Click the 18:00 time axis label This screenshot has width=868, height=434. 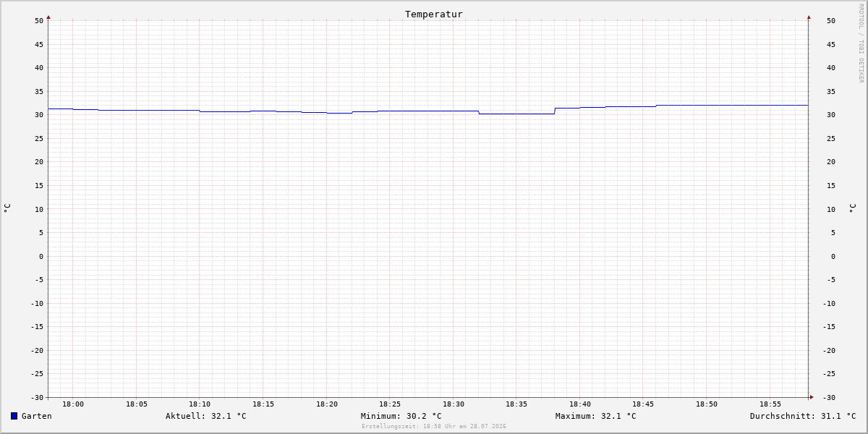tap(73, 404)
